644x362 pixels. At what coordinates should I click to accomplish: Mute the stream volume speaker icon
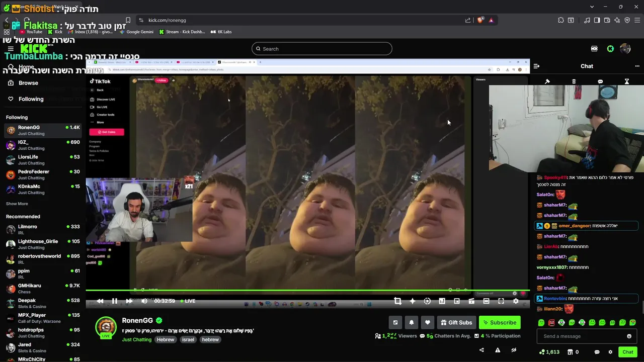click(144, 301)
